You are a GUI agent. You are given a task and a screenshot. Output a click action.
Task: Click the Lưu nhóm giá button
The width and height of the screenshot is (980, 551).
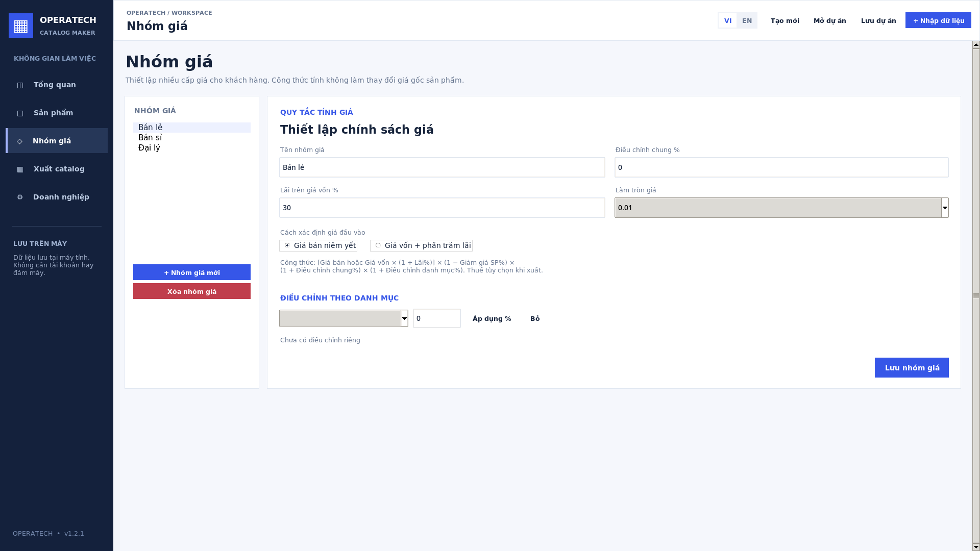[x=912, y=368]
